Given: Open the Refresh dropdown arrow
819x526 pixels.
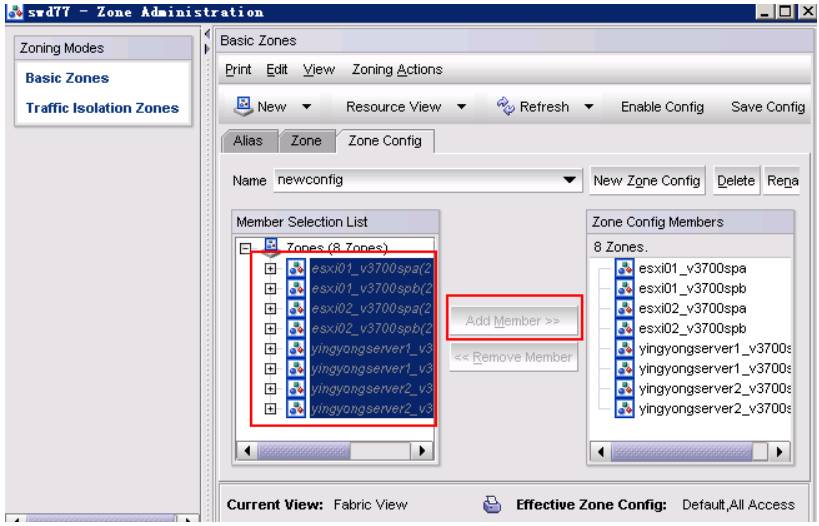Looking at the screenshot, I should [589, 107].
